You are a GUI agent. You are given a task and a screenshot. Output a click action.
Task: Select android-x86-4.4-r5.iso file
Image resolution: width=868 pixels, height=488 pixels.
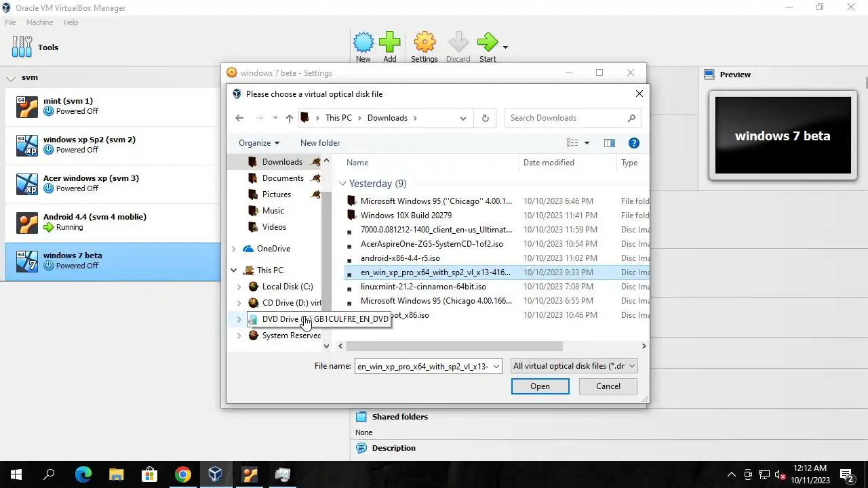[400, 258]
